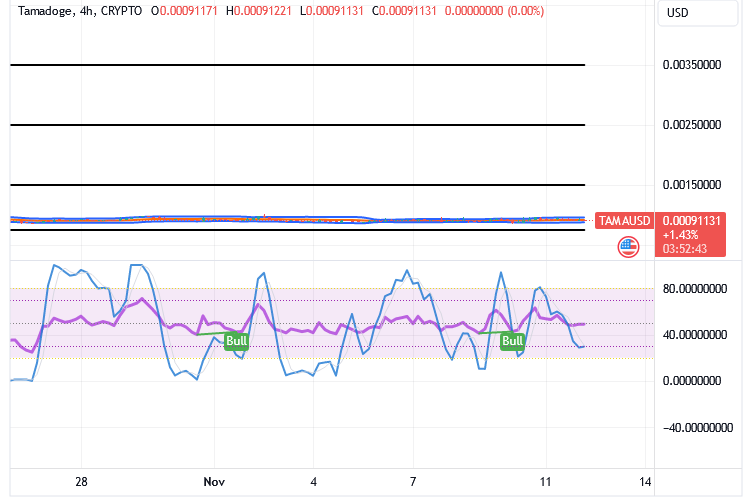Click the 0.00250000 price axis label

click(692, 125)
